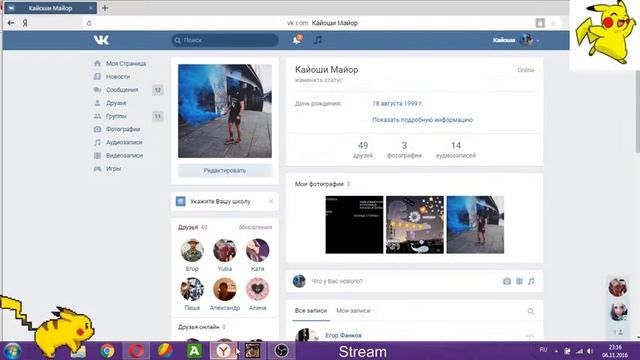Click the обновления link in the friends block
The height and width of the screenshot is (360, 640).
(255, 227)
